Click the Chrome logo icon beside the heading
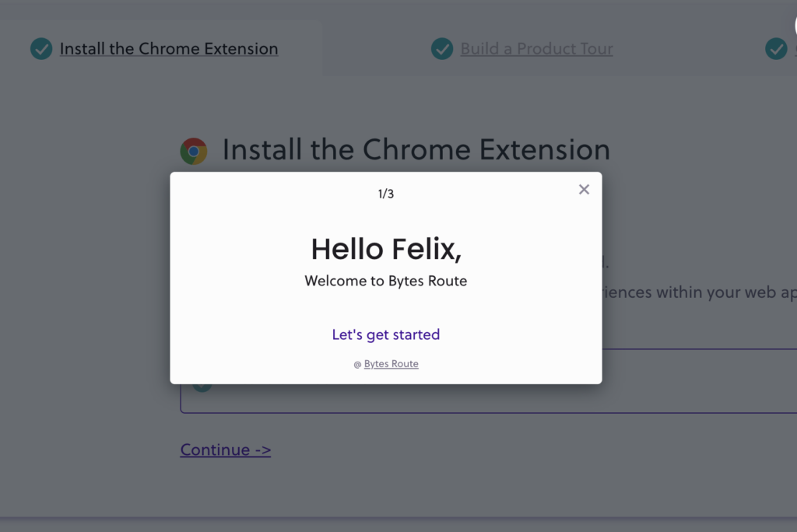The height and width of the screenshot is (532, 797). [x=194, y=151]
